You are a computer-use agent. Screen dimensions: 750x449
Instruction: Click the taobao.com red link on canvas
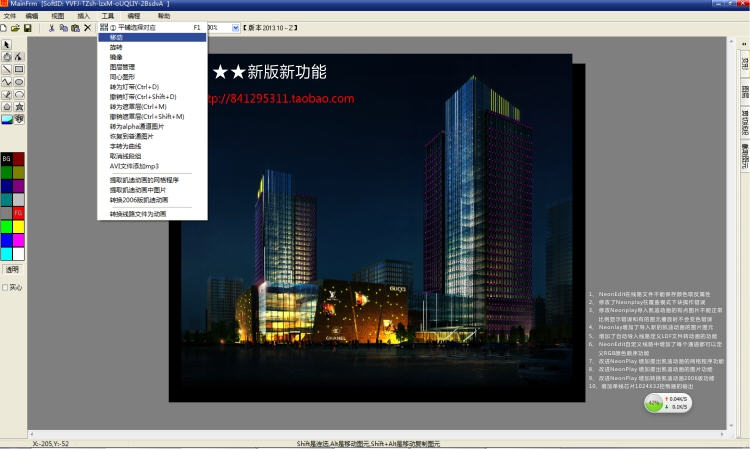(x=281, y=99)
